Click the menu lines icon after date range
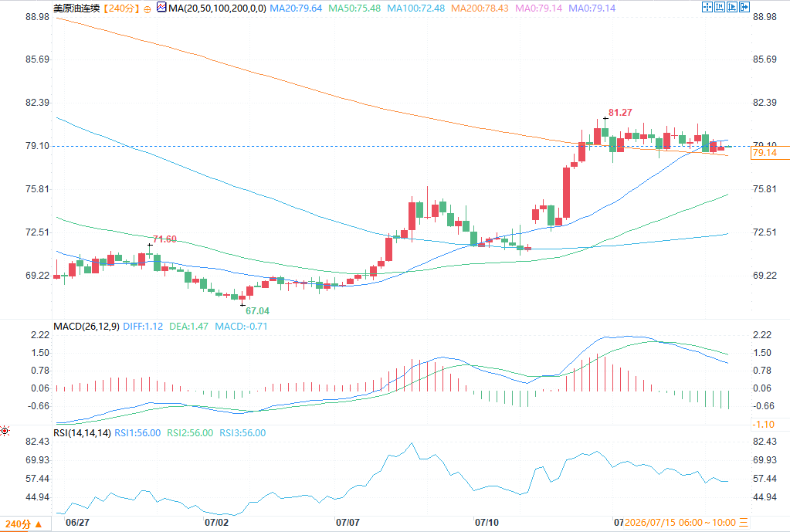This screenshot has width=790, height=532. click(x=744, y=523)
